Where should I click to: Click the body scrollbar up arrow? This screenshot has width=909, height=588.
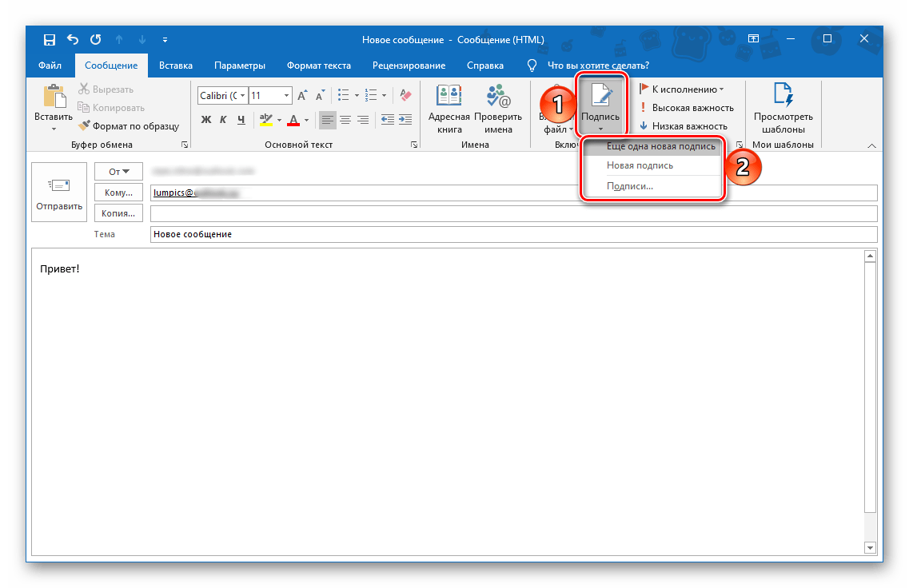pos(870,256)
